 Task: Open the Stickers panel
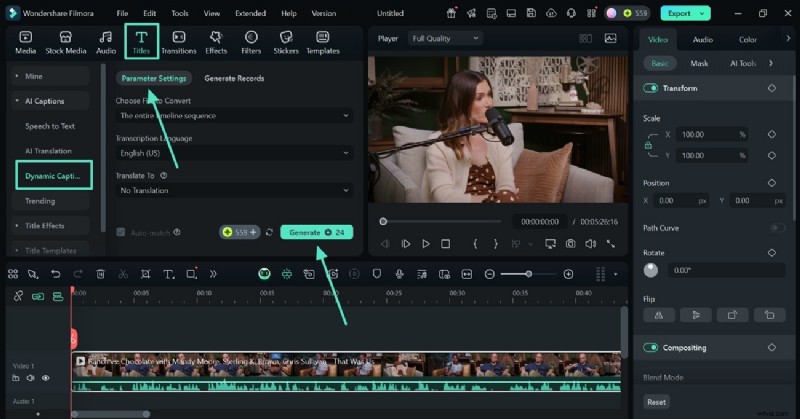pyautogui.click(x=286, y=41)
